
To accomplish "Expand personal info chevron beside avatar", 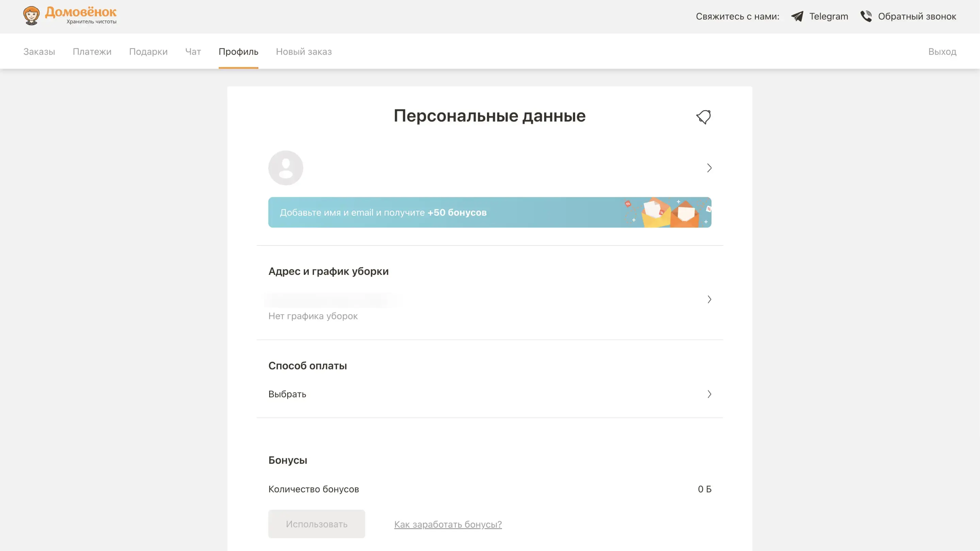I will tap(709, 168).
